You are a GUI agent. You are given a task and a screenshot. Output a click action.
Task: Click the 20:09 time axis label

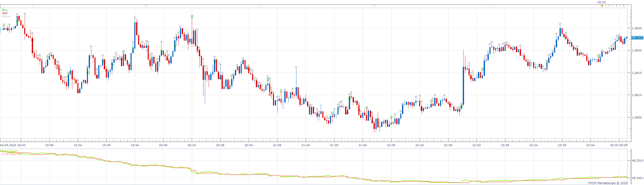coord(163,145)
